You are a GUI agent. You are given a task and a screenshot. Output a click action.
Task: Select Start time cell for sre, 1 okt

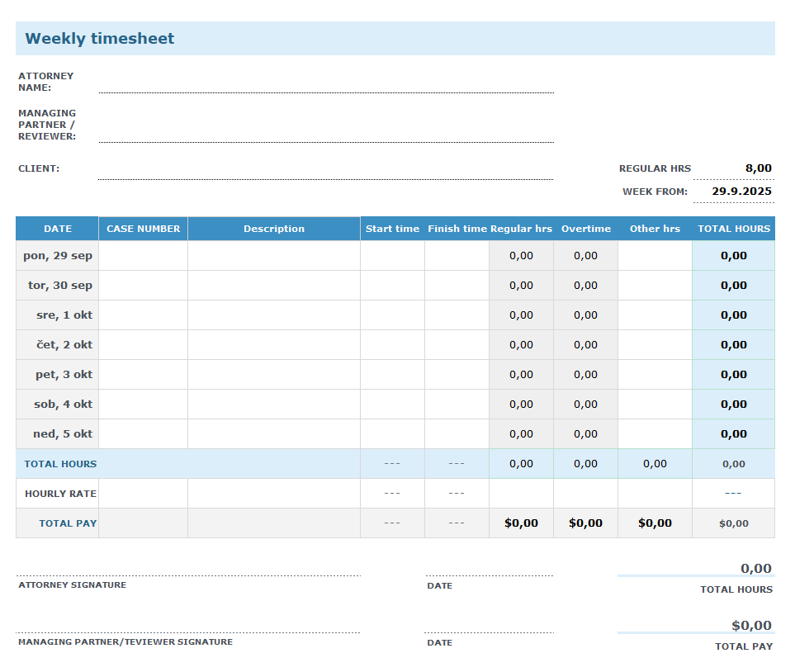[392, 315]
